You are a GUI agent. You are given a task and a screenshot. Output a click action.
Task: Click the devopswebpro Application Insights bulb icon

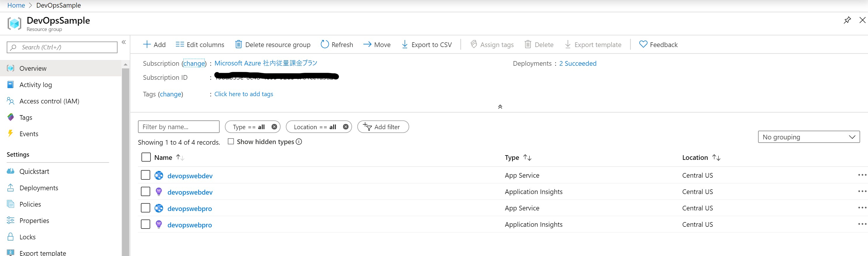(159, 225)
